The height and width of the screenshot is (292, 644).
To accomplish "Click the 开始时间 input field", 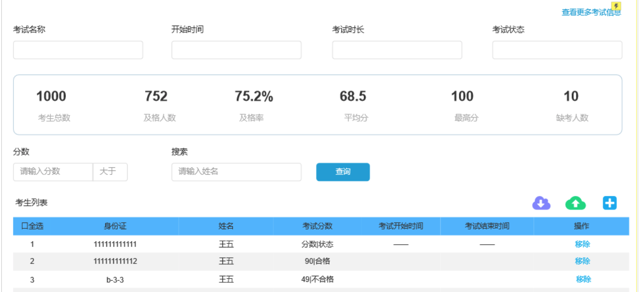I will coord(236,50).
